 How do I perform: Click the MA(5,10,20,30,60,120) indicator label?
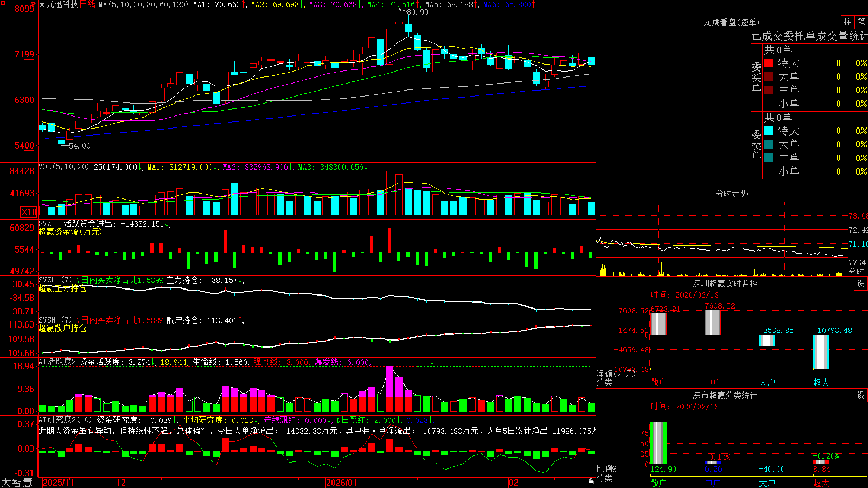(144, 4)
